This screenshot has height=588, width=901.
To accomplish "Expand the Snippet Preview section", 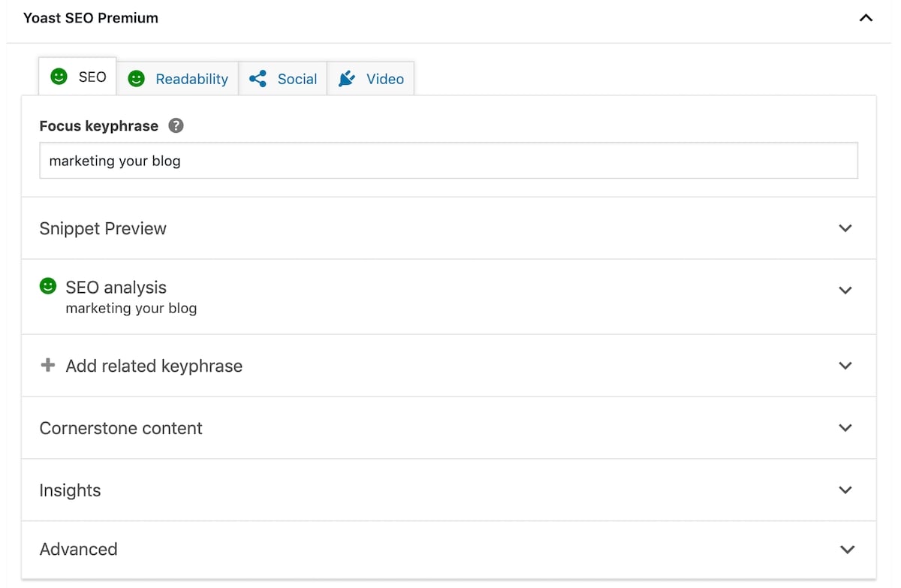I will click(845, 228).
